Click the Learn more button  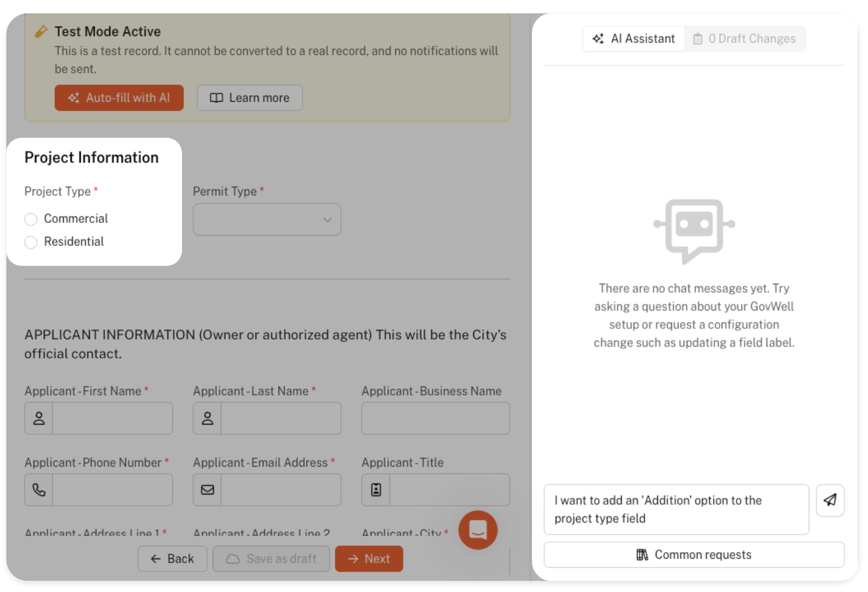(x=250, y=98)
